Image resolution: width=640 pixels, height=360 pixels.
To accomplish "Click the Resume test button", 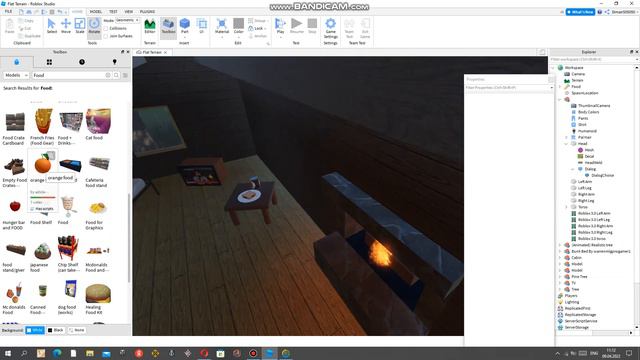I will pos(297,26).
